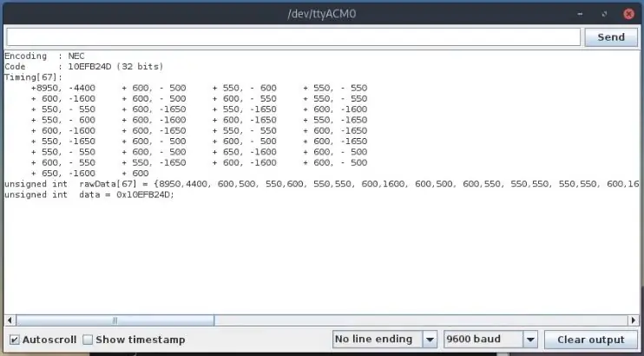This screenshot has width=644, height=356.
Task: Click the Clear output button
Action: pyautogui.click(x=590, y=340)
